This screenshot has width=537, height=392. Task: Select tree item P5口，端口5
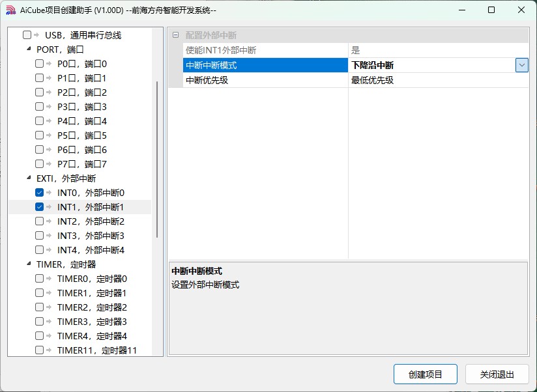(x=82, y=136)
